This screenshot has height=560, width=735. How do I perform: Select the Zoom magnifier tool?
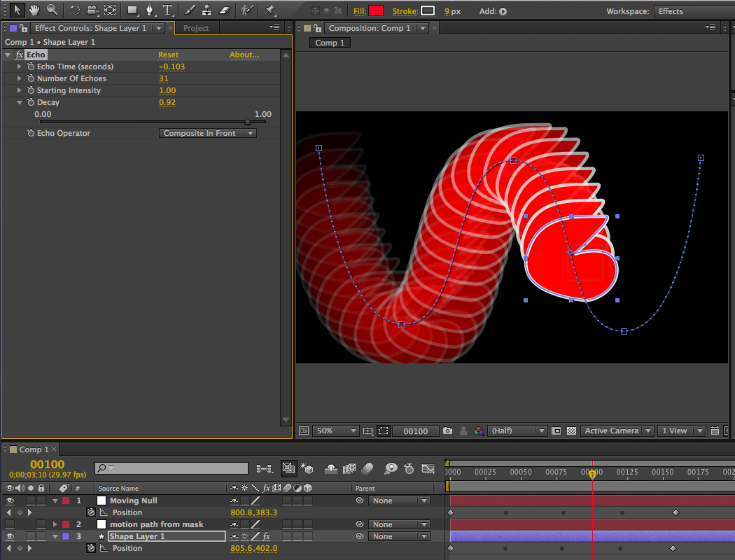point(52,10)
